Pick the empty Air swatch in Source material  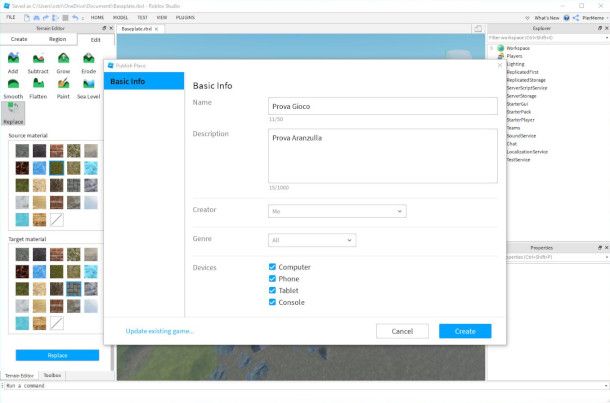click(x=56, y=219)
